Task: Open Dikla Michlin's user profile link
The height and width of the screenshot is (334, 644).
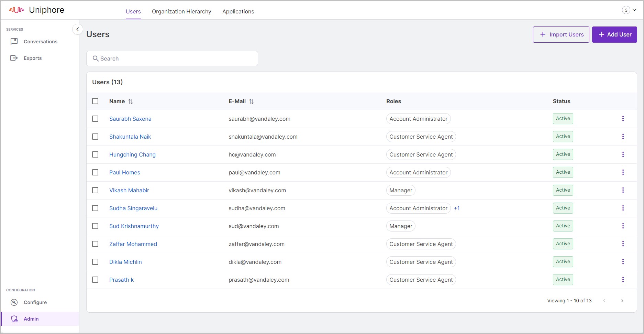Action: (125, 262)
